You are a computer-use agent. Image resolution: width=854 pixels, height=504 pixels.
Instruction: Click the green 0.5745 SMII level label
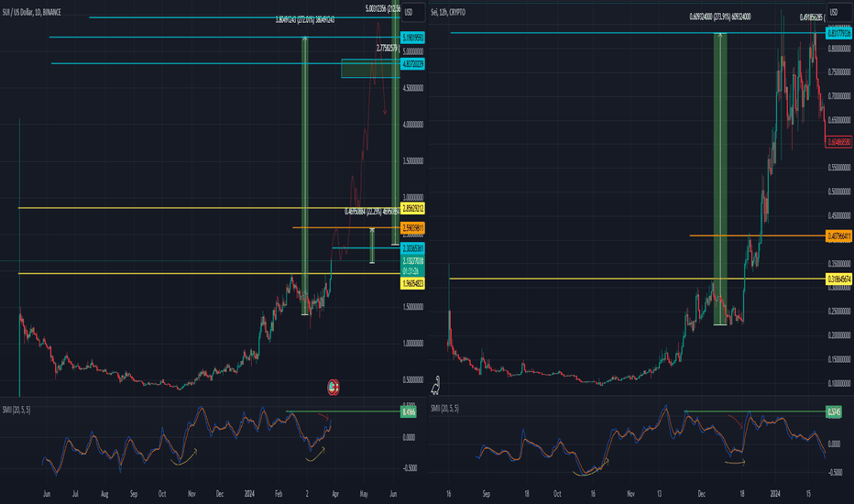(x=834, y=412)
